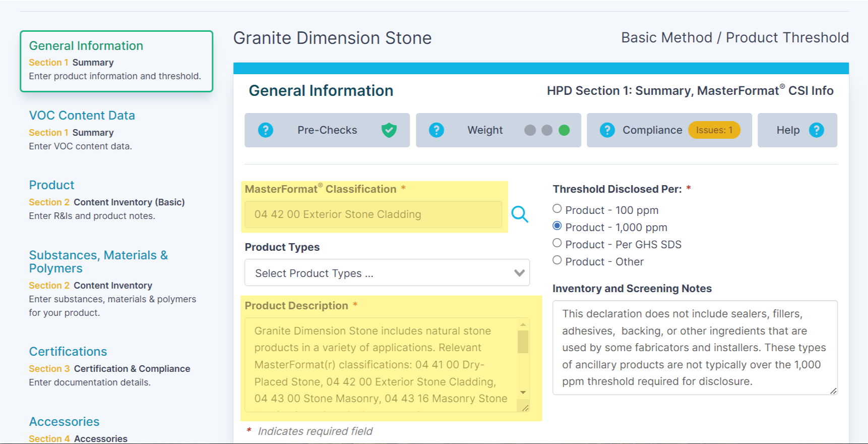The height and width of the screenshot is (444, 868).
Task: Click the green Pre-Checks shield checkmark
Action: tap(389, 130)
